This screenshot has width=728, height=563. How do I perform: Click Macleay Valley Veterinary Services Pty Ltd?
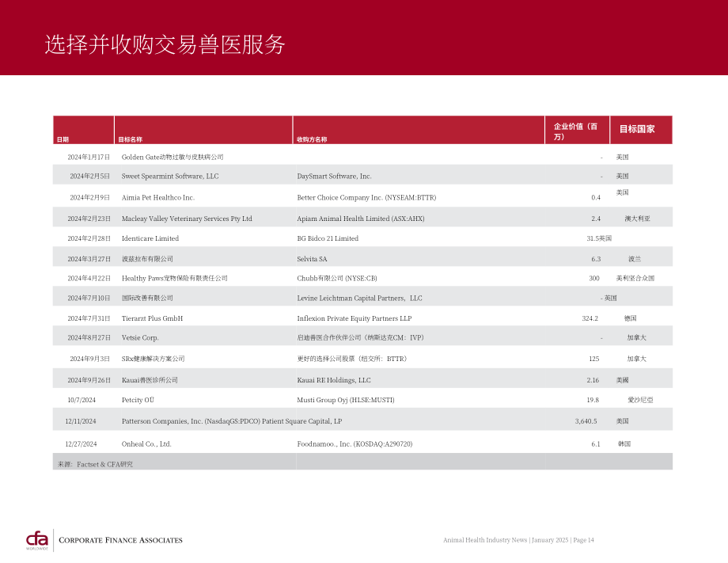tap(187, 219)
